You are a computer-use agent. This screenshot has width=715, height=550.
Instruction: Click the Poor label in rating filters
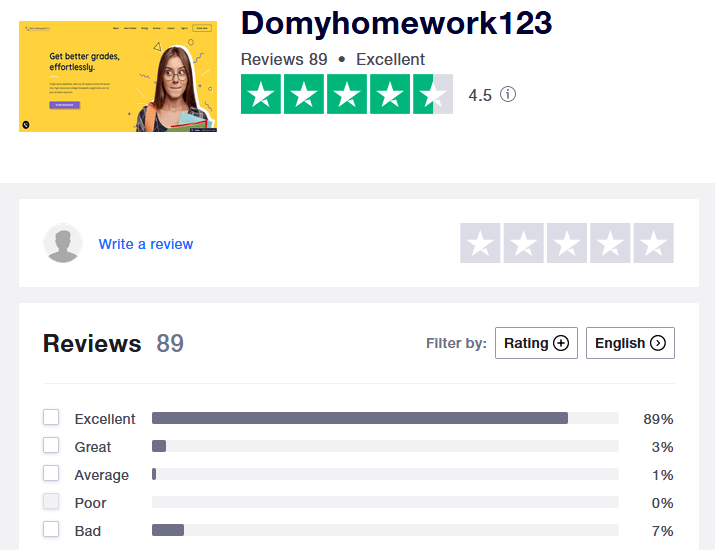click(x=90, y=503)
